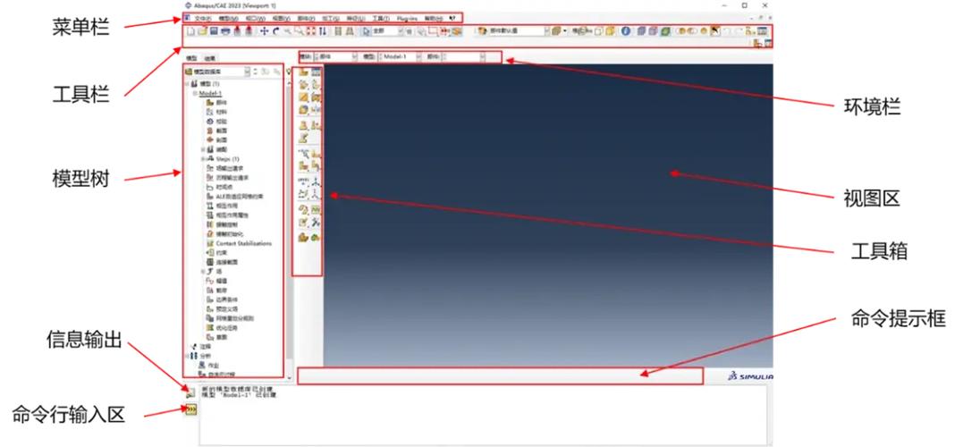Open the Plug-ins menu
The image size is (980, 447).
[x=407, y=19]
